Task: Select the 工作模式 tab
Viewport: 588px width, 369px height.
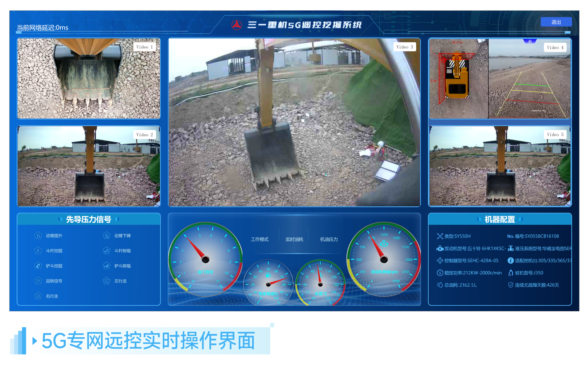Action: [260, 240]
